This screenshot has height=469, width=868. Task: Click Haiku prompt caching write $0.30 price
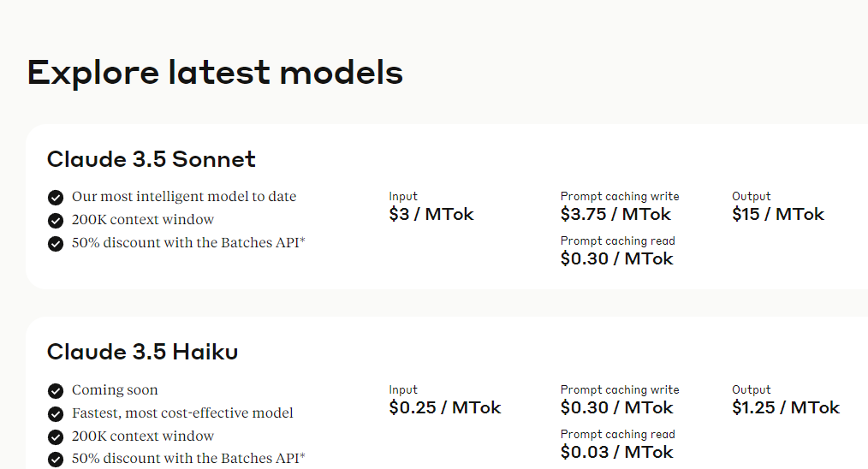616,407
